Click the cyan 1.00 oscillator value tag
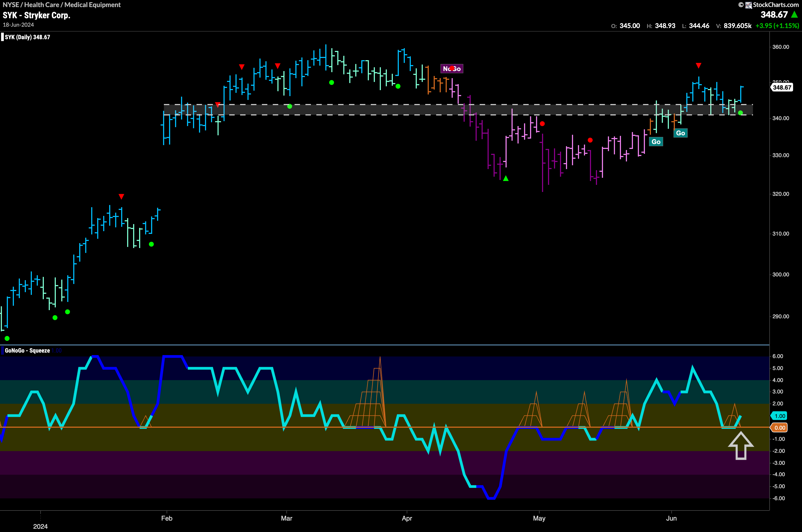 tap(779, 416)
